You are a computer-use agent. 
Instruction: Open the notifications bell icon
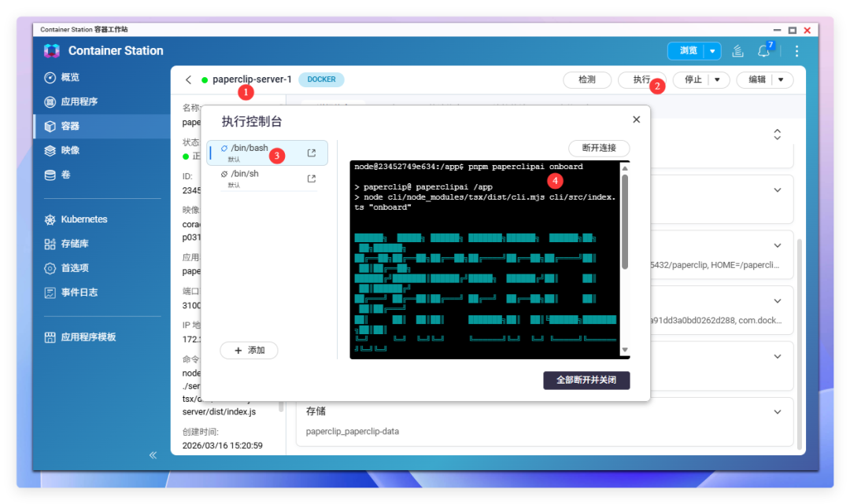click(763, 51)
